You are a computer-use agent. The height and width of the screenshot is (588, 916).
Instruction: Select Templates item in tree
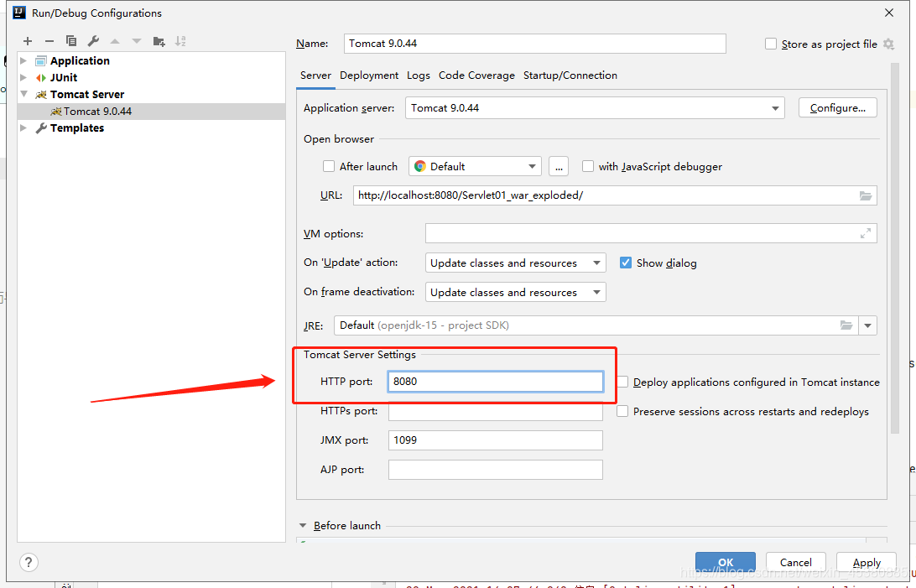(x=76, y=127)
